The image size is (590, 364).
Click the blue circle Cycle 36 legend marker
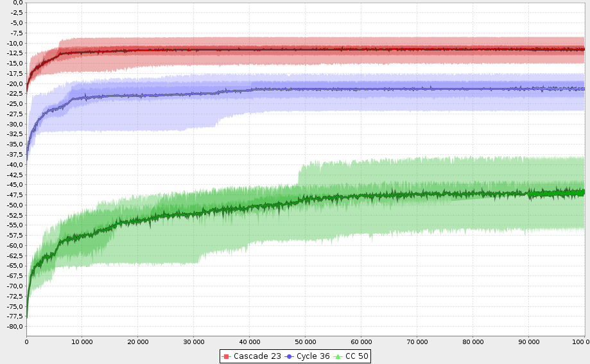click(289, 356)
